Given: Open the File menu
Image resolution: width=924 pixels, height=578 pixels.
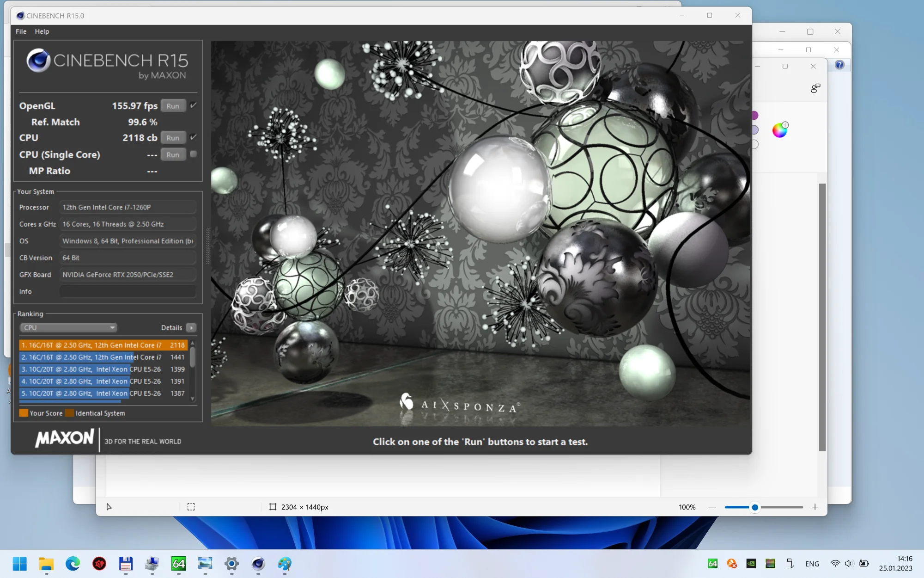Looking at the screenshot, I should pyautogui.click(x=21, y=31).
